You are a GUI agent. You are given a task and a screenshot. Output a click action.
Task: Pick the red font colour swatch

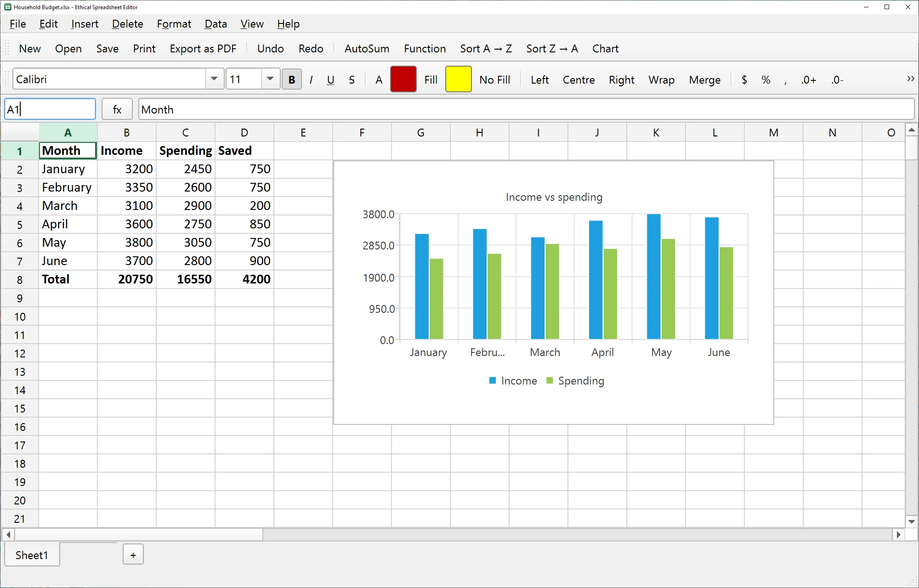(x=403, y=79)
